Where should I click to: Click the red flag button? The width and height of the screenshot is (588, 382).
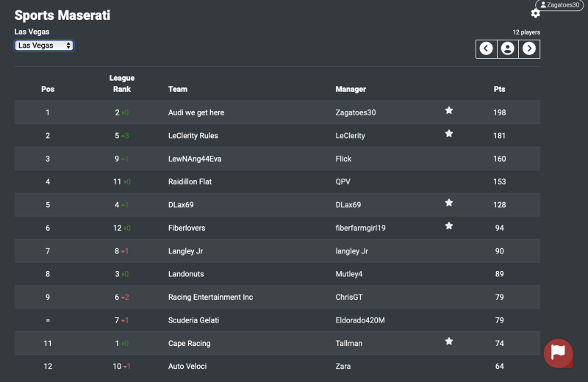[558, 353]
